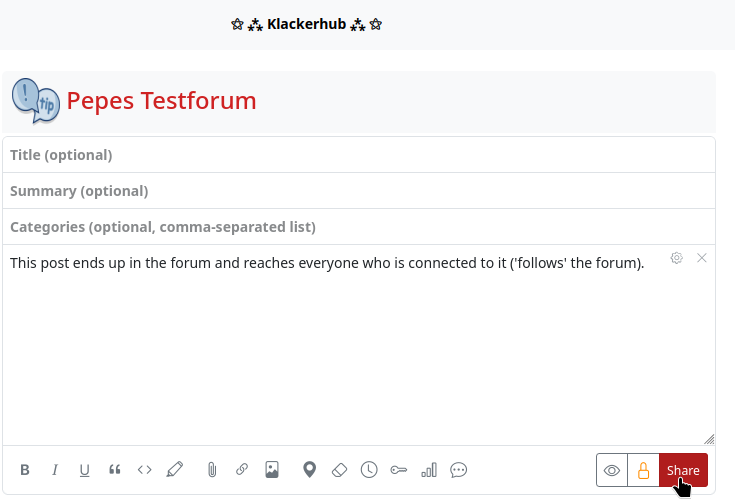Insert a link with chain icon
Image resolution: width=735 pixels, height=504 pixels.
pyautogui.click(x=242, y=470)
